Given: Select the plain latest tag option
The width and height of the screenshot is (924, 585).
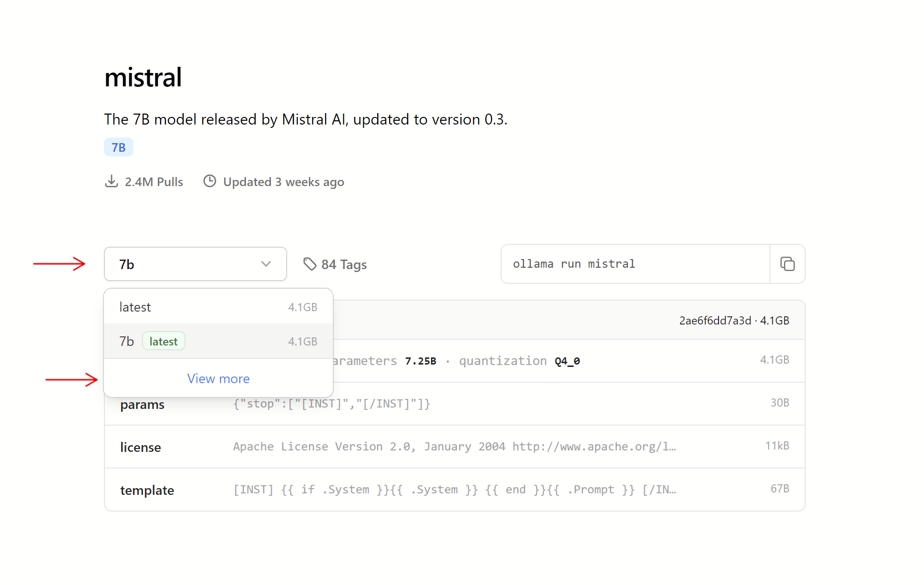Looking at the screenshot, I should coord(218,307).
